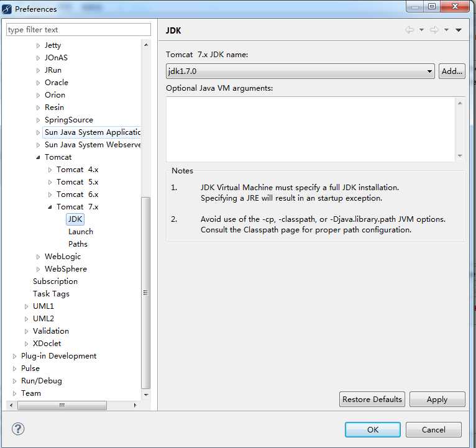Expand the Tomcat 5.x node

point(50,183)
